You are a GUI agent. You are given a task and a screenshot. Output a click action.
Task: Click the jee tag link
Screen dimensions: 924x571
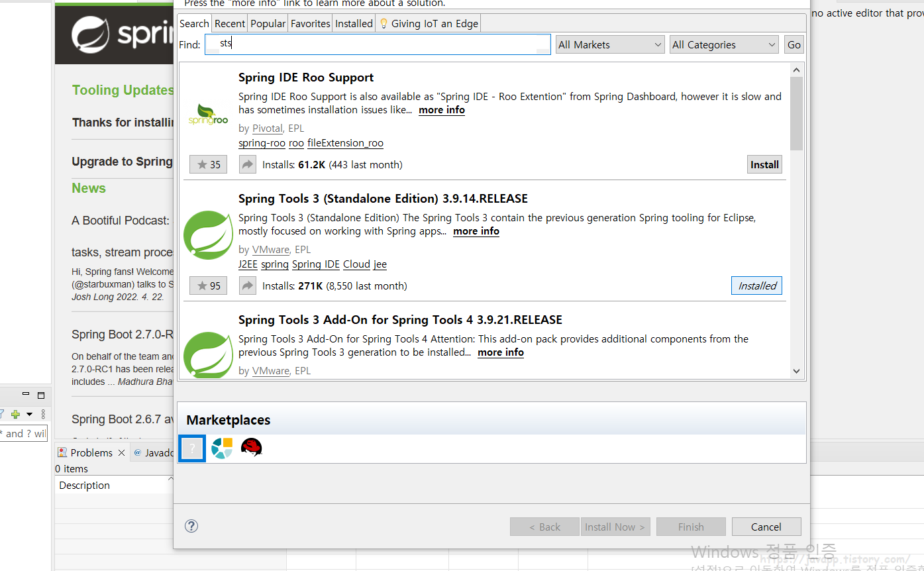pos(380,264)
